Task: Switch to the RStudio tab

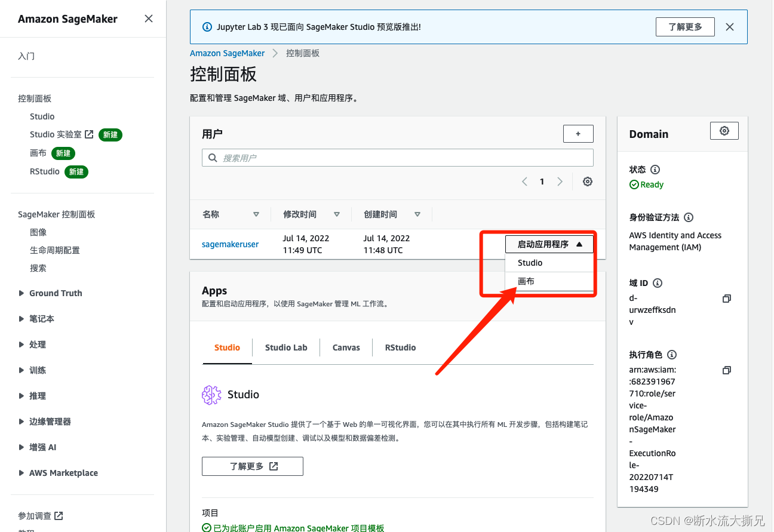Action: [400, 348]
